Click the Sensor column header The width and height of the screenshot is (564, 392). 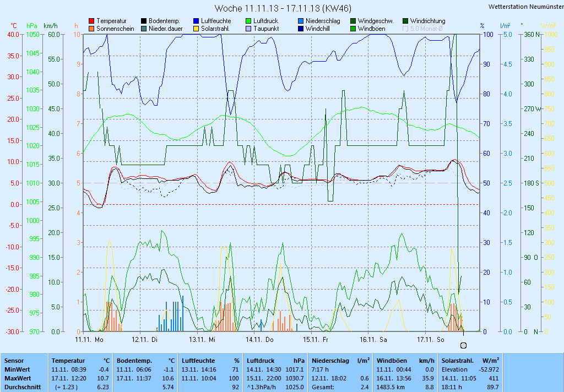tap(14, 360)
